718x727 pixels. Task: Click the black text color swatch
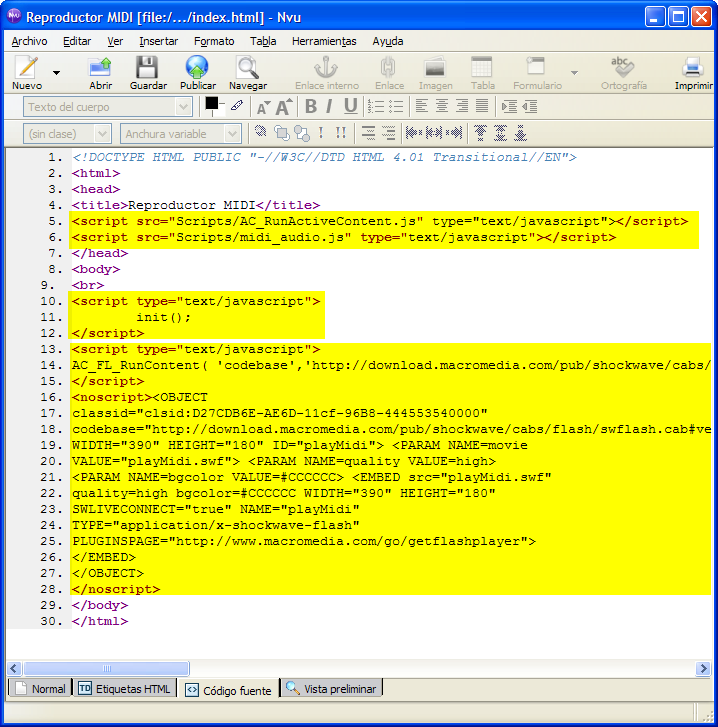[211, 103]
